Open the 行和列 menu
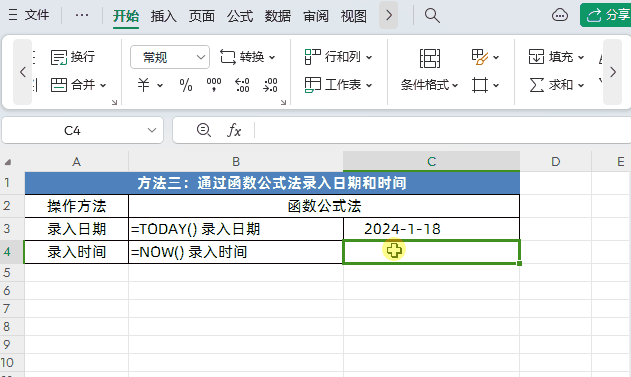This screenshot has width=631, height=377. pyautogui.click(x=338, y=57)
